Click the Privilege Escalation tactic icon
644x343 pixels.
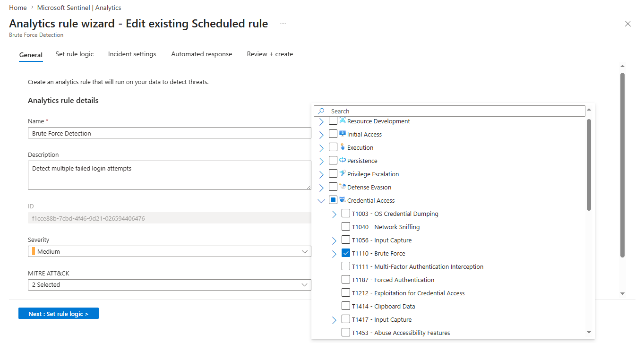343,173
